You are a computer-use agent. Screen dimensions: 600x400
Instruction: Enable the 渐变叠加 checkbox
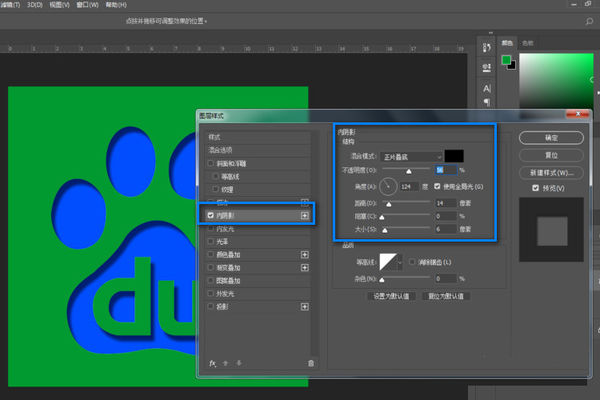(210, 268)
